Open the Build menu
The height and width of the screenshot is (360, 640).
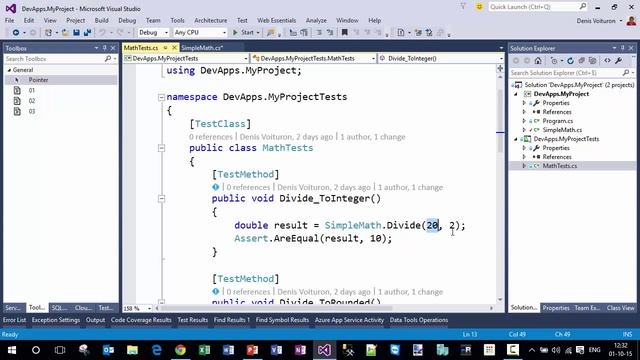[x=101, y=20]
